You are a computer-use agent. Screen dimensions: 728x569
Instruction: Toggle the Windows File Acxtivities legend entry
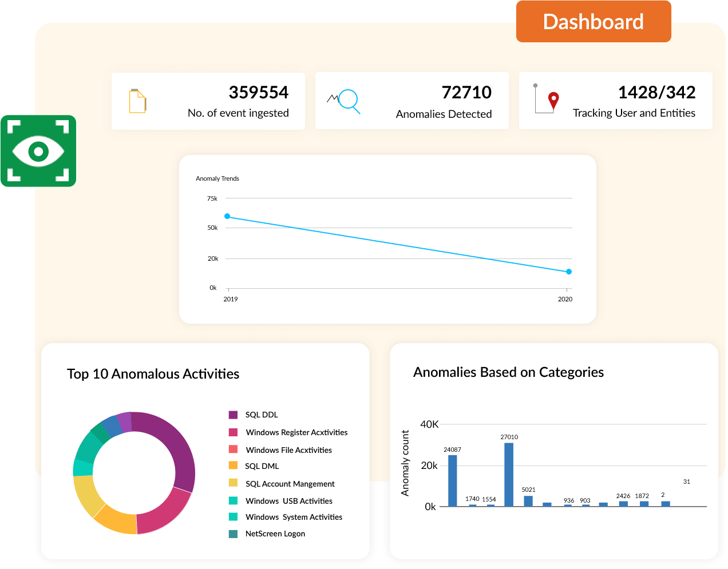point(288,450)
